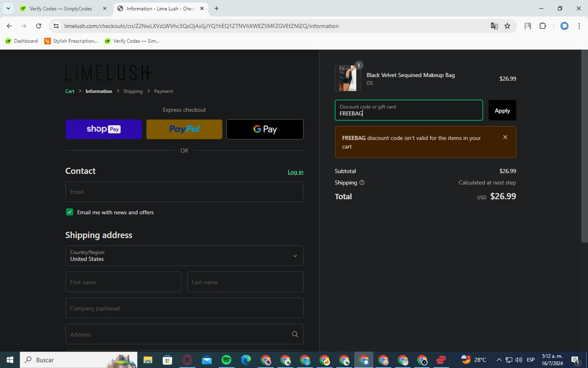The width and height of the screenshot is (588, 368).
Task: Open File Explorer from taskbar
Action: point(148,360)
